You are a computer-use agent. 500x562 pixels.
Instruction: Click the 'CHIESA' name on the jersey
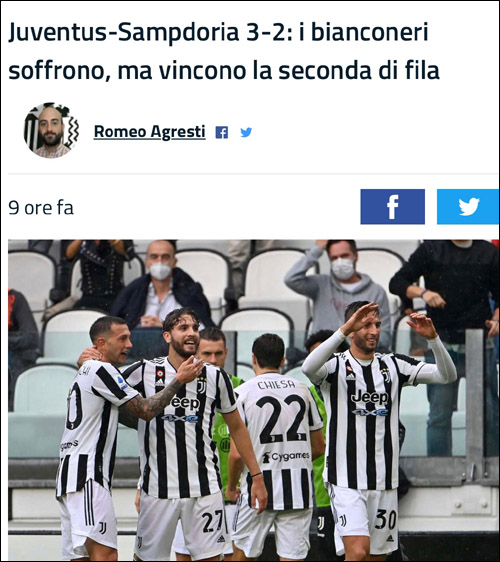coord(276,385)
